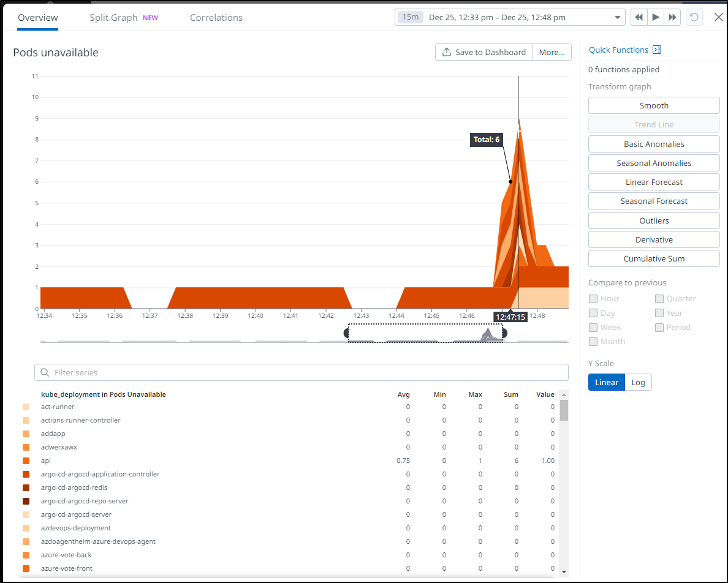Image resolution: width=728 pixels, height=583 pixels.
Task: Open the time range dropdown arrow
Action: click(618, 18)
